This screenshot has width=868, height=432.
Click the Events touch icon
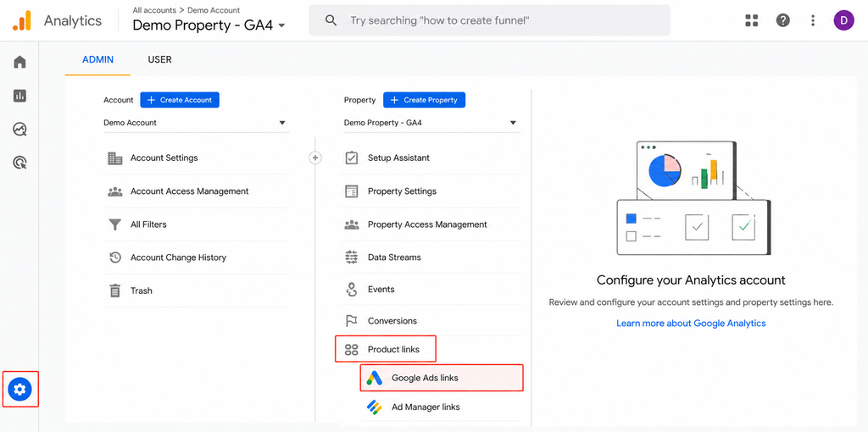[352, 290]
